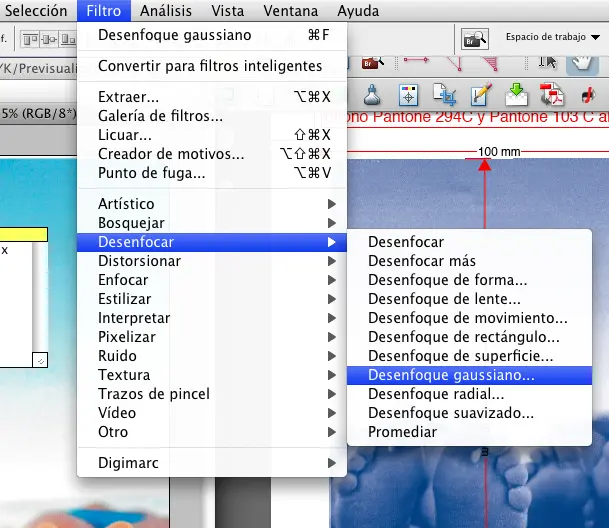Select Desenfoque suavizado...
This screenshot has height=528, width=609.
tap(470, 413)
